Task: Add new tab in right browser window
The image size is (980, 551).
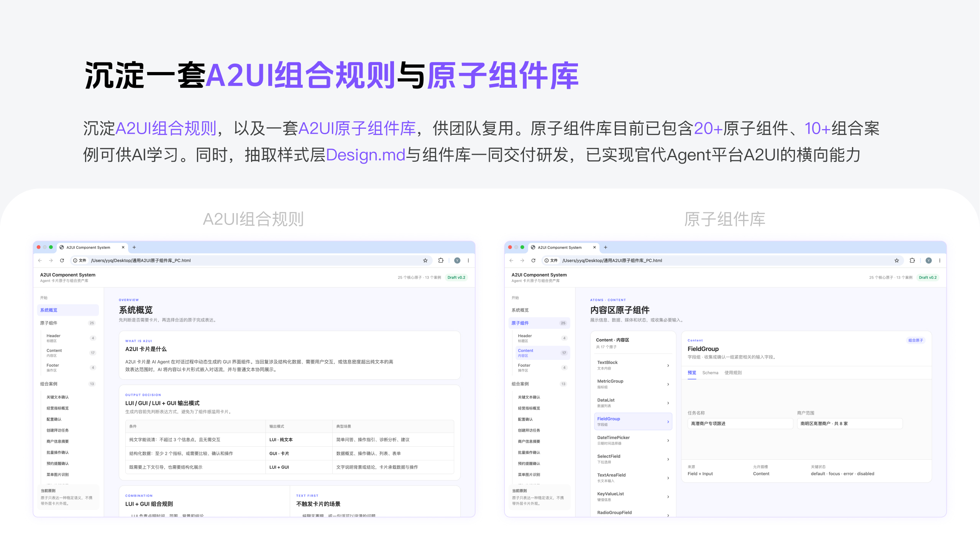Action: tap(606, 248)
